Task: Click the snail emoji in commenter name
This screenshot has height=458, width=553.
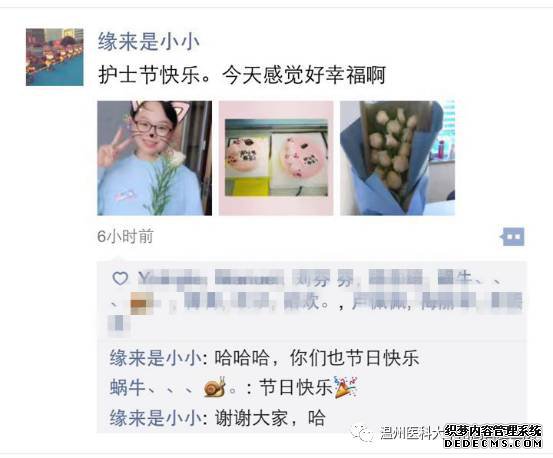Action: [x=215, y=387]
